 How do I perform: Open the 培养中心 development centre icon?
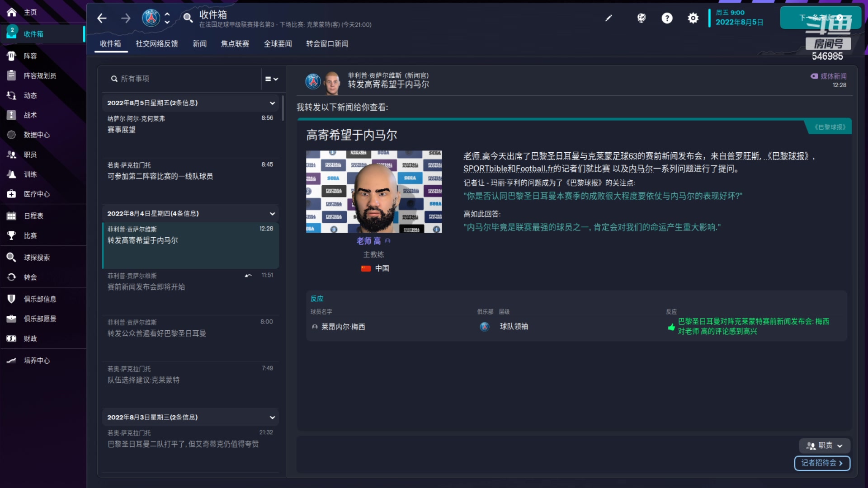tap(11, 361)
